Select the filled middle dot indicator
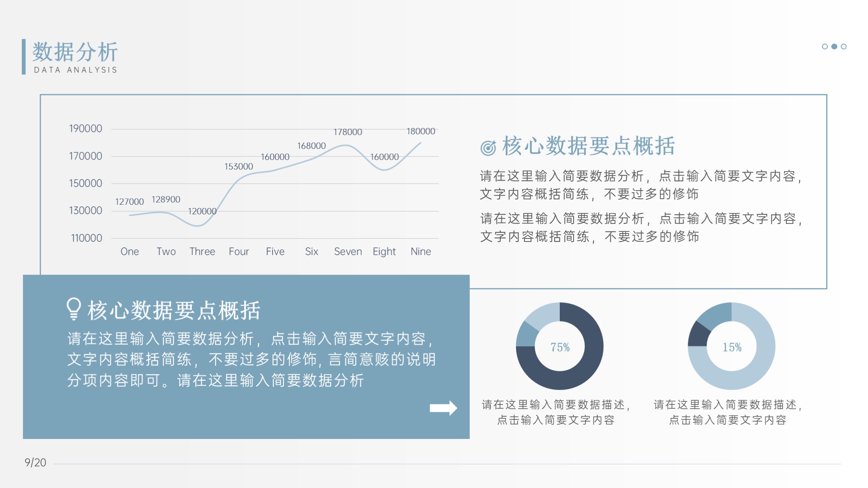The width and height of the screenshot is (868, 488). (834, 46)
